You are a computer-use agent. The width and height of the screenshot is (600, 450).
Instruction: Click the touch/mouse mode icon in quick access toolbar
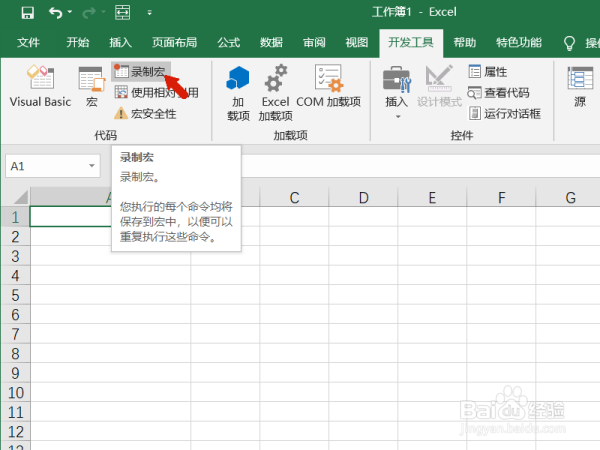coord(122,13)
